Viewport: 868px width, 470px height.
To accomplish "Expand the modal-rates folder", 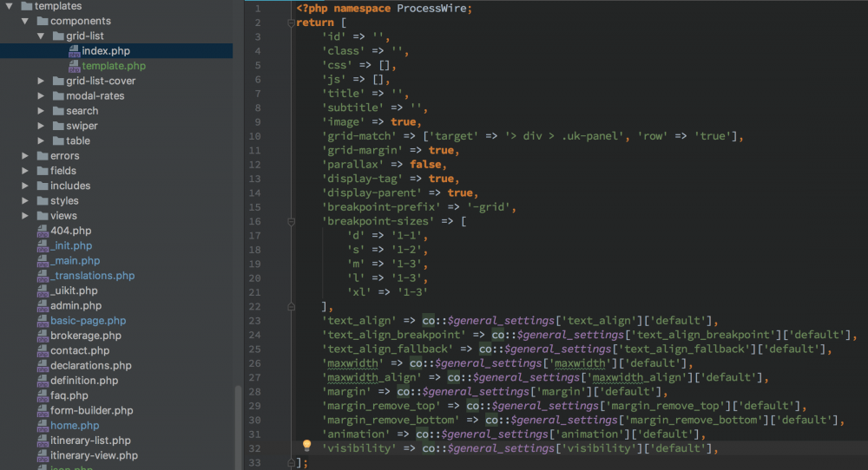I will click(x=41, y=95).
